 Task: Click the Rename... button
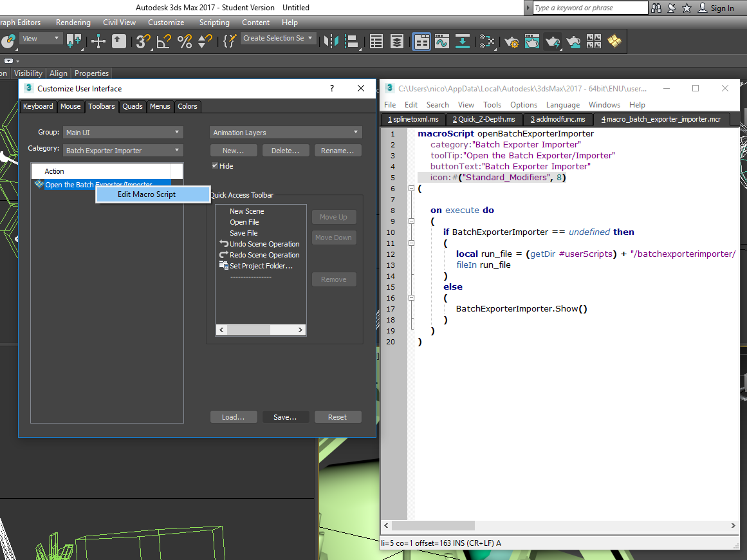point(337,151)
